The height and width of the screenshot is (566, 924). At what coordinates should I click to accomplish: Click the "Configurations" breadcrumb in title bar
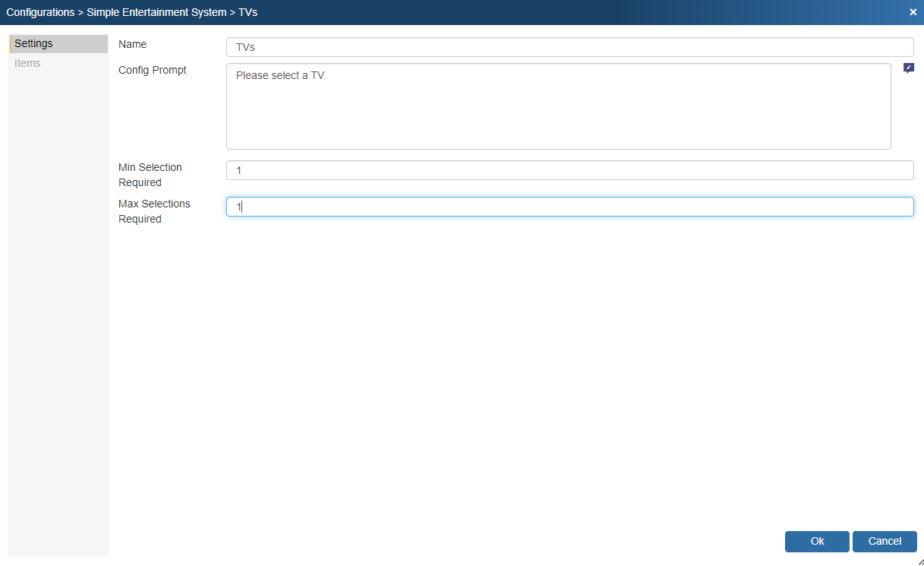coord(40,12)
